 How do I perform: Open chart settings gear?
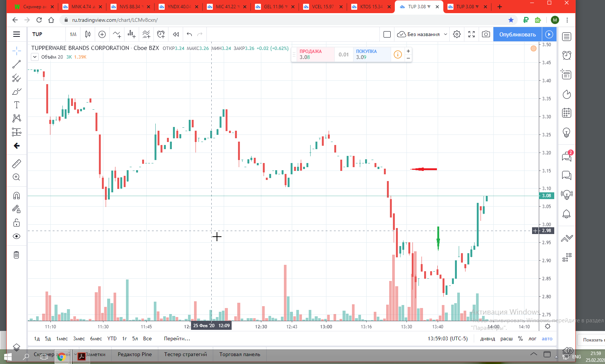[x=457, y=34]
